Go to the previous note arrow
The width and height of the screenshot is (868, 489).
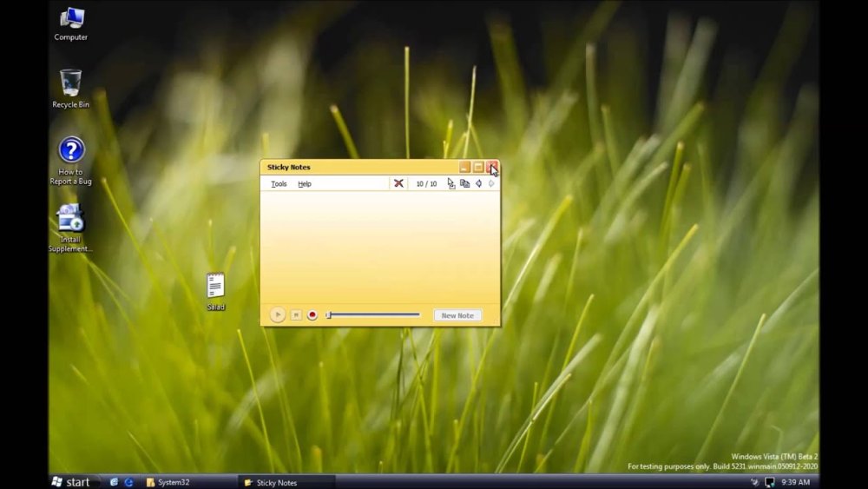(x=478, y=183)
